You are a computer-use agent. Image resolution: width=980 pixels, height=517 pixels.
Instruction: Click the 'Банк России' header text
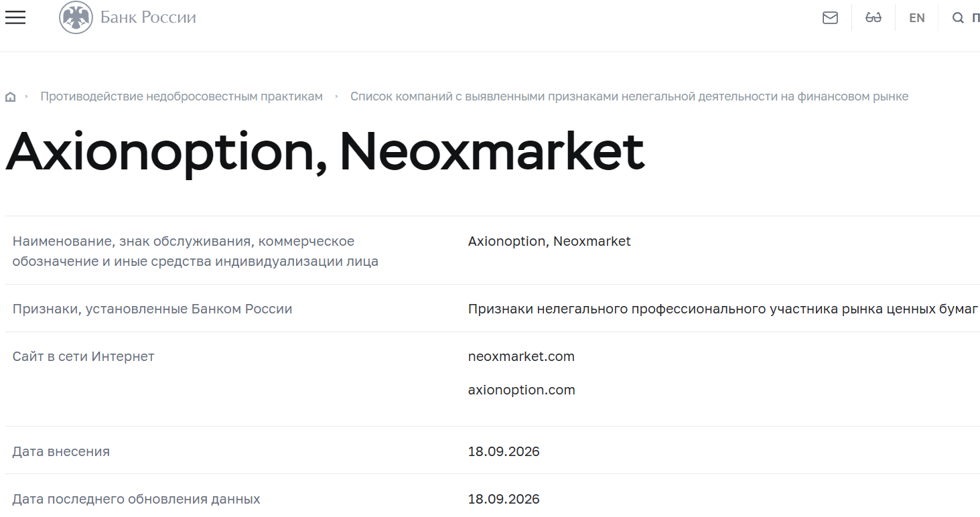[148, 17]
